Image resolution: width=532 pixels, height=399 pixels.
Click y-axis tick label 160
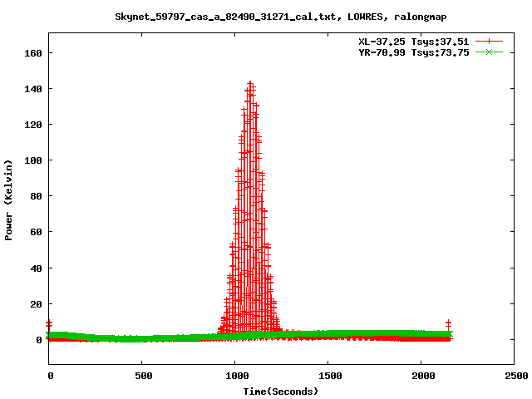tap(33, 53)
